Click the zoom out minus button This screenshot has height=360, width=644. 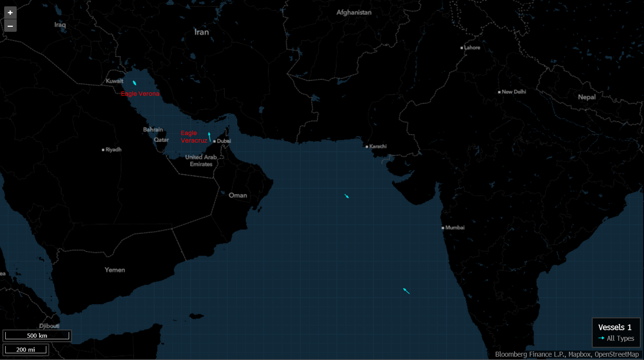(x=10, y=26)
